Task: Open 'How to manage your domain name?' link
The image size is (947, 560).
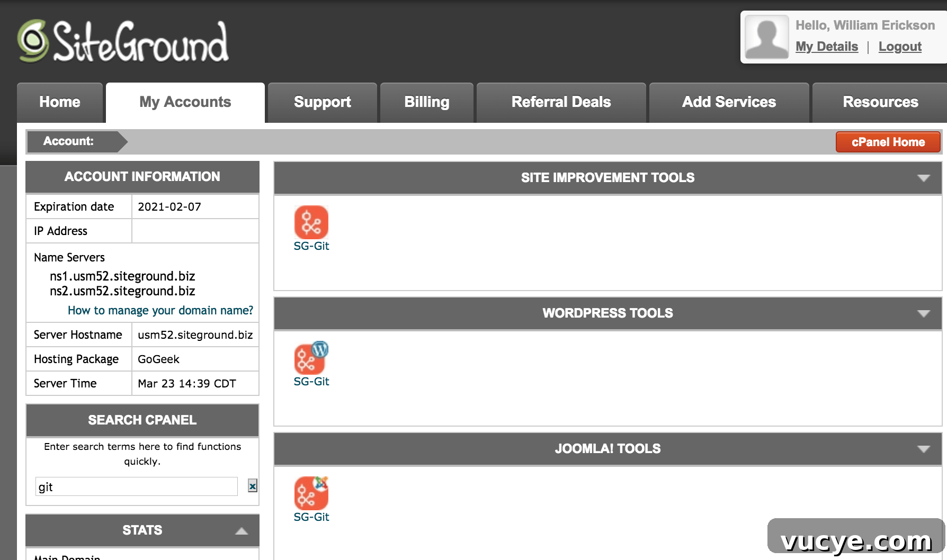Action: [x=160, y=311]
